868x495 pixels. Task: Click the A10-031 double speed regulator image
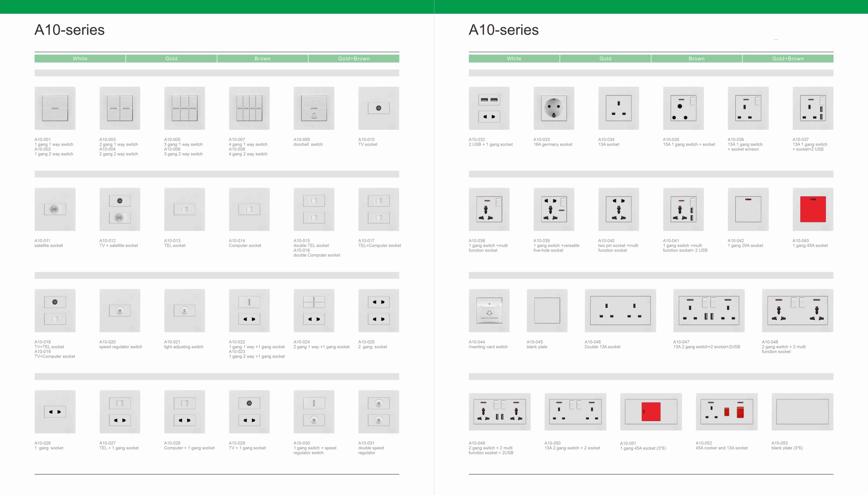click(x=379, y=412)
